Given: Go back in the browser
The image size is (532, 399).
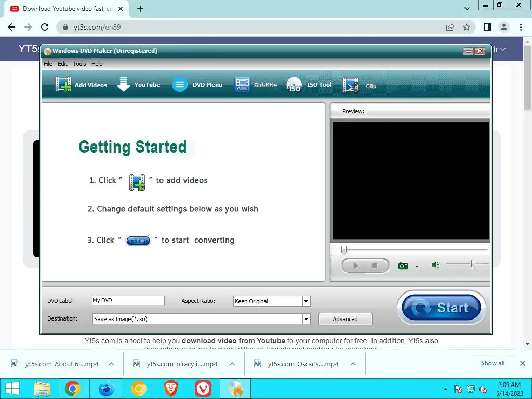Looking at the screenshot, I should pyautogui.click(x=11, y=27).
